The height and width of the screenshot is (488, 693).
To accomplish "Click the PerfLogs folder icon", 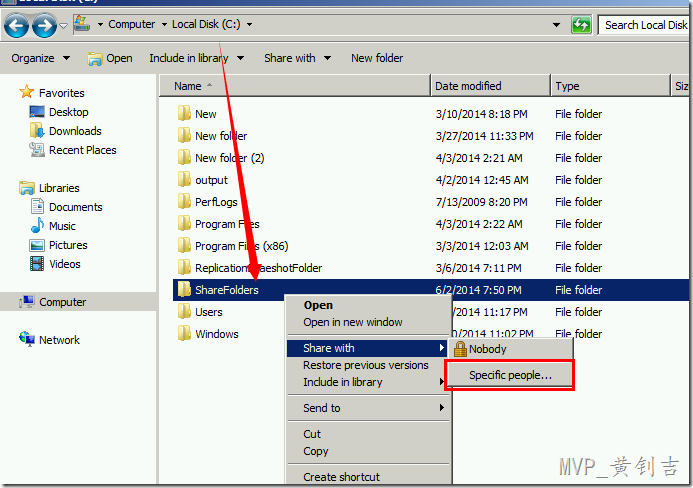I will pyautogui.click(x=184, y=202).
